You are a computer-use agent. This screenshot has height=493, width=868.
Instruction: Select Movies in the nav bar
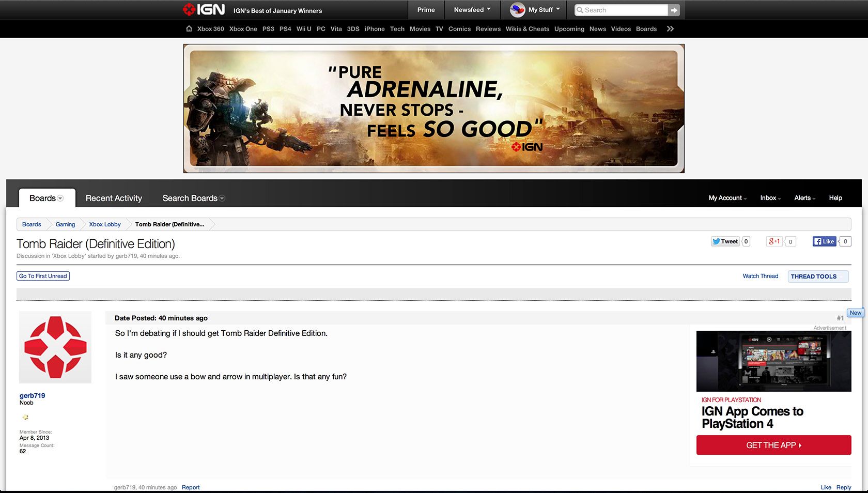click(x=420, y=29)
